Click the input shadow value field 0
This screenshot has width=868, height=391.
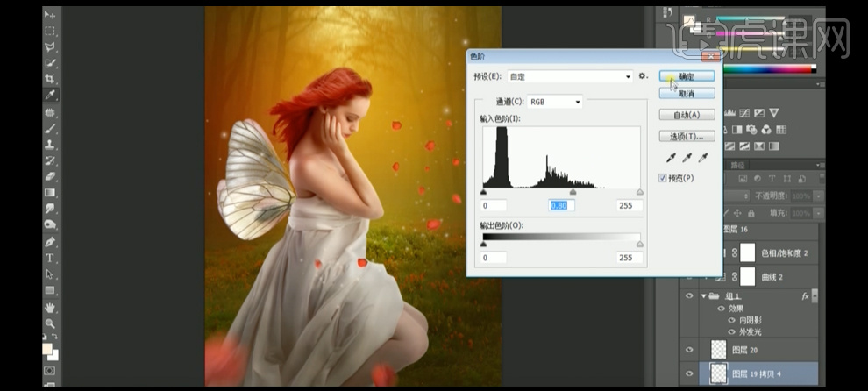point(494,205)
